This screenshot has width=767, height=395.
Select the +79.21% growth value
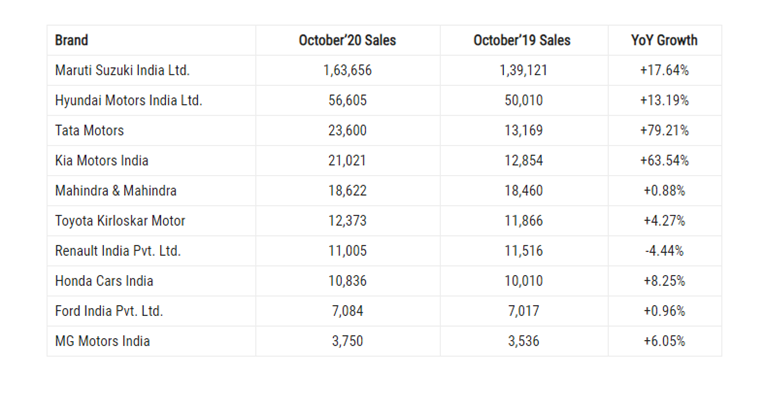click(x=664, y=131)
